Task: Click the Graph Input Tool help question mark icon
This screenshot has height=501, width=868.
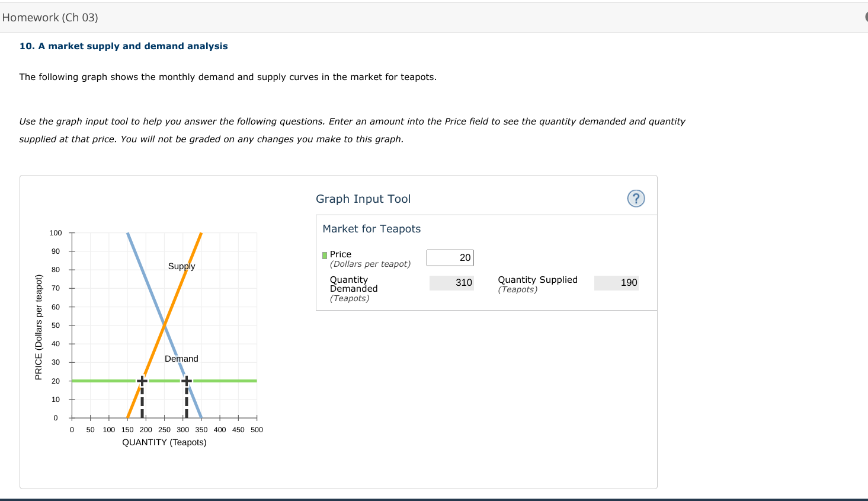Action: [x=636, y=199]
